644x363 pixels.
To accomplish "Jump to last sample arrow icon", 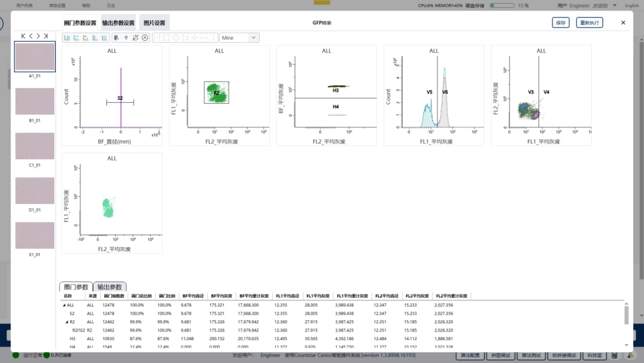I will click(x=46, y=36).
